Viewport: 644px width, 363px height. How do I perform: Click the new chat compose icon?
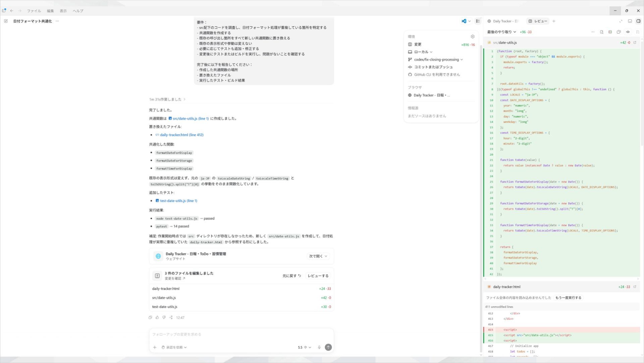click(x=6, y=21)
